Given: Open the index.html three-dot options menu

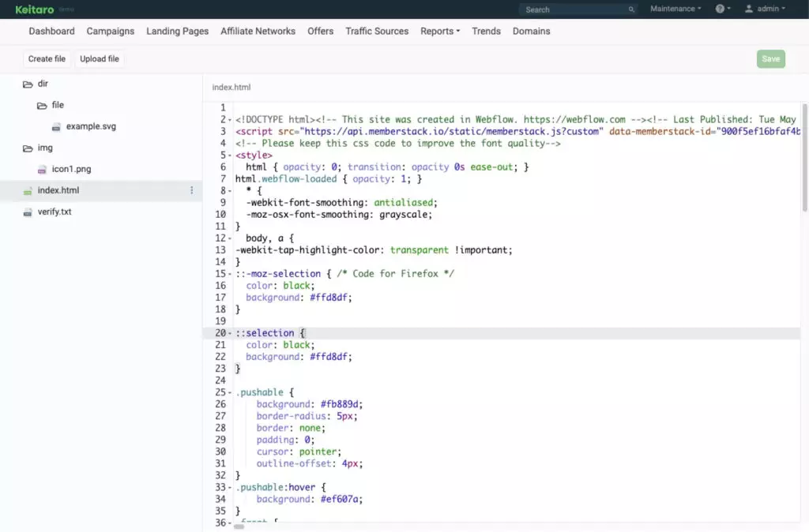Looking at the screenshot, I should pyautogui.click(x=191, y=190).
